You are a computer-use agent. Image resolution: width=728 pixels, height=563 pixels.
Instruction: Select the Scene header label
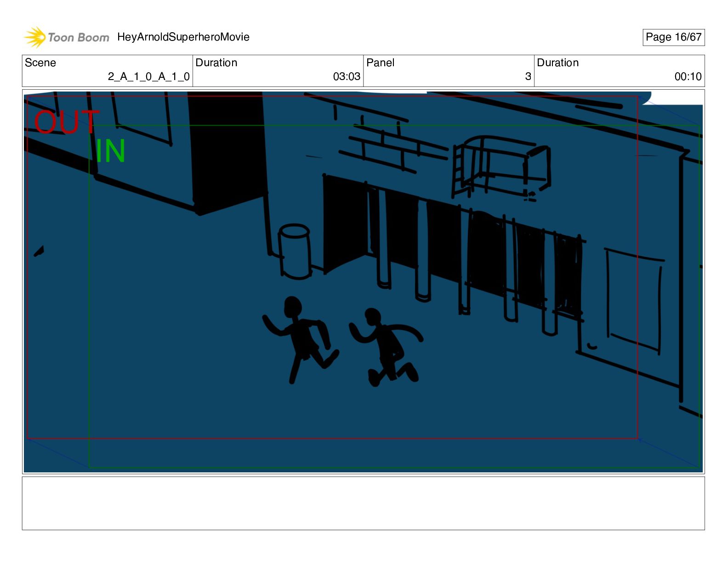pyautogui.click(x=40, y=63)
